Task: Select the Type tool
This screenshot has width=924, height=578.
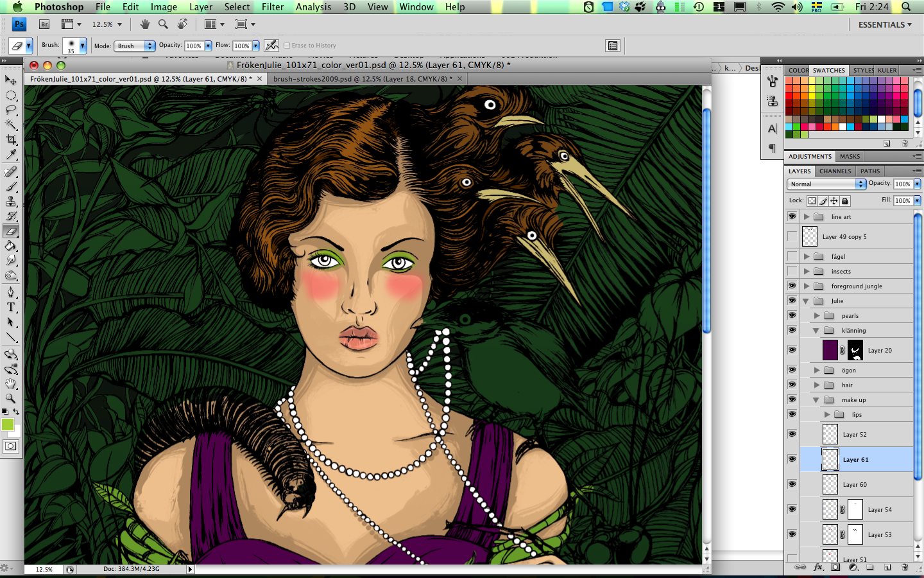Action: (x=11, y=307)
